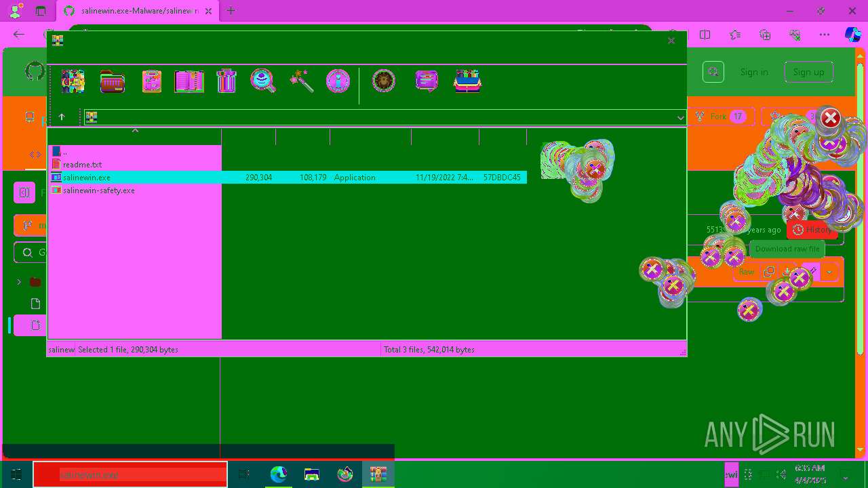Click the Raw file button
868x488 pixels.
pos(747,272)
